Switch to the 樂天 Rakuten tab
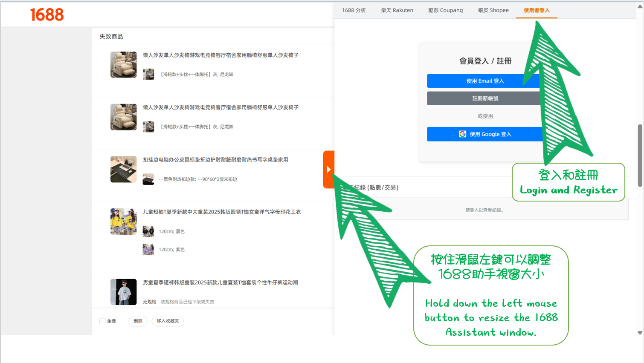Image resolution: width=644 pixels, height=363 pixels. tap(397, 10)
